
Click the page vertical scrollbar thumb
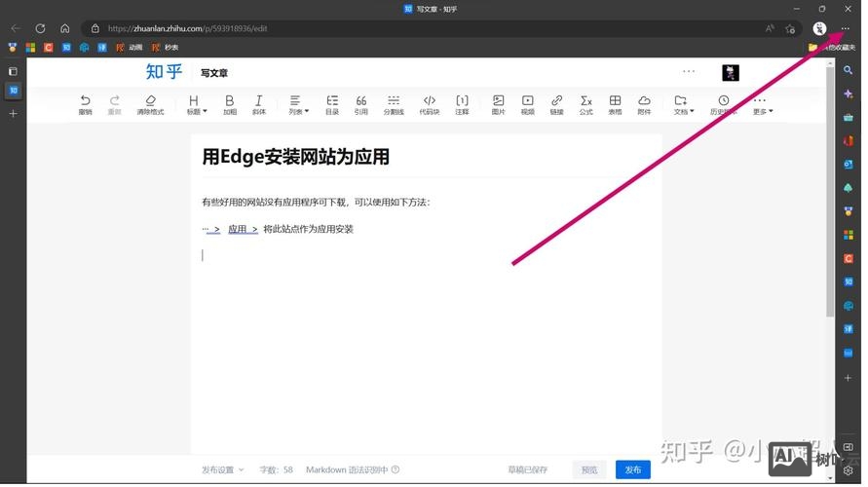[x=830, y=192]
